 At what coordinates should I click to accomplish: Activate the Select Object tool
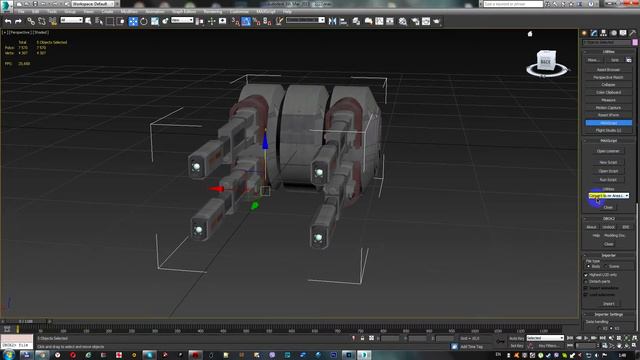pos(88,21)
